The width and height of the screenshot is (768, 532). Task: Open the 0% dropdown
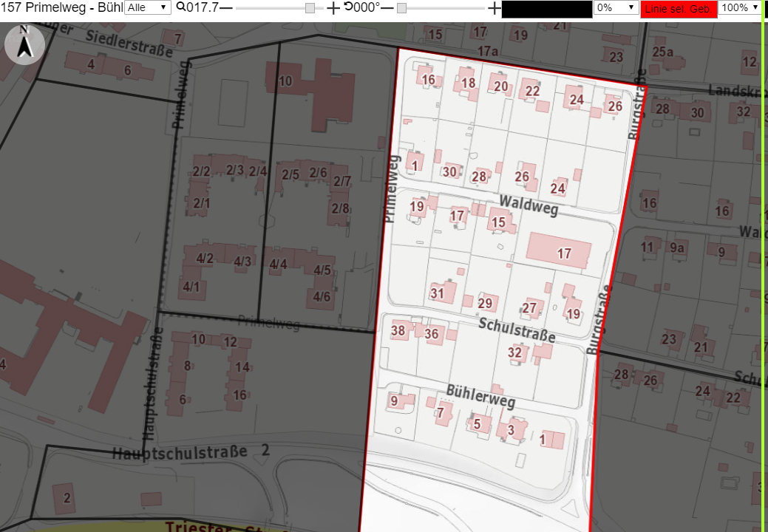[616, 7]
